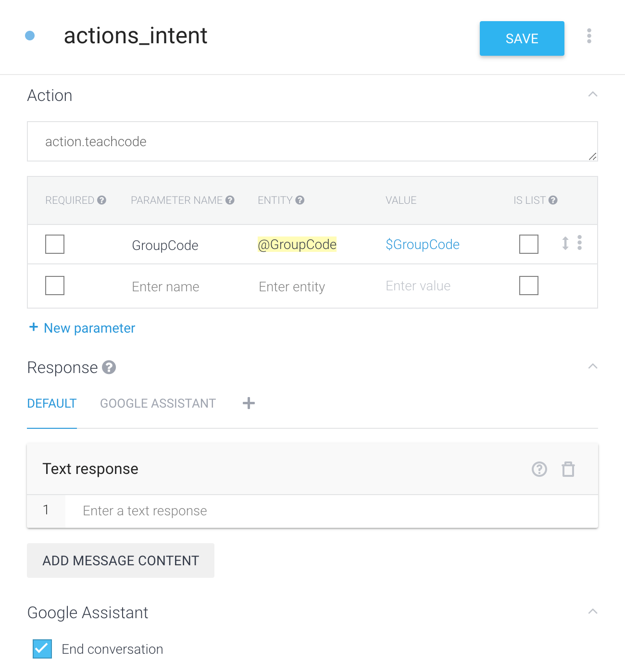Collapse the Action section

[593, 95]
